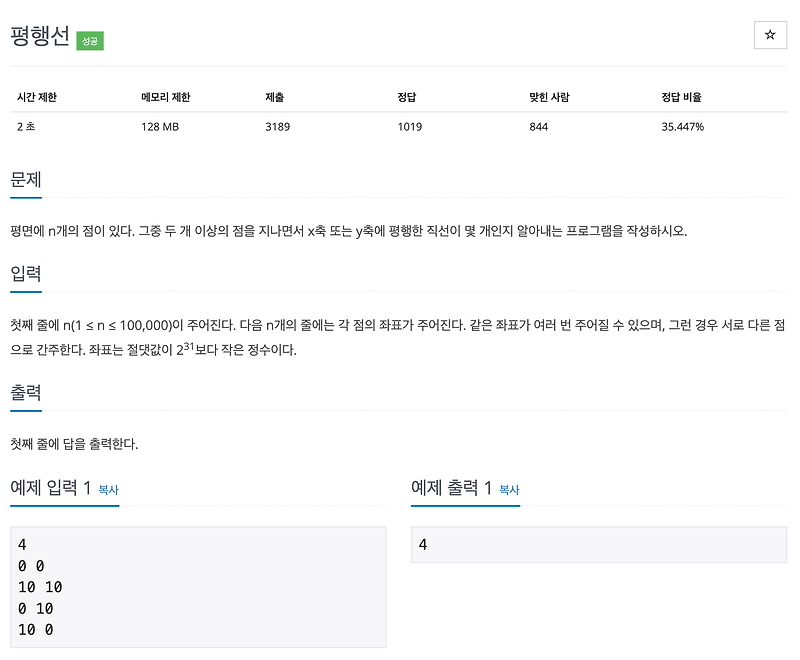Copy the sample input using 복사
800x660 pixels.
click(107, 491)
